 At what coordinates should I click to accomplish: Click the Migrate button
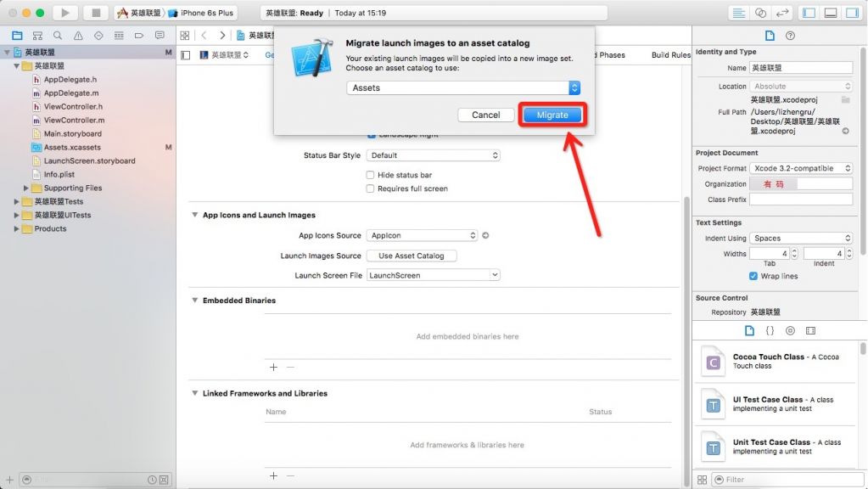(x=552, y=115)
